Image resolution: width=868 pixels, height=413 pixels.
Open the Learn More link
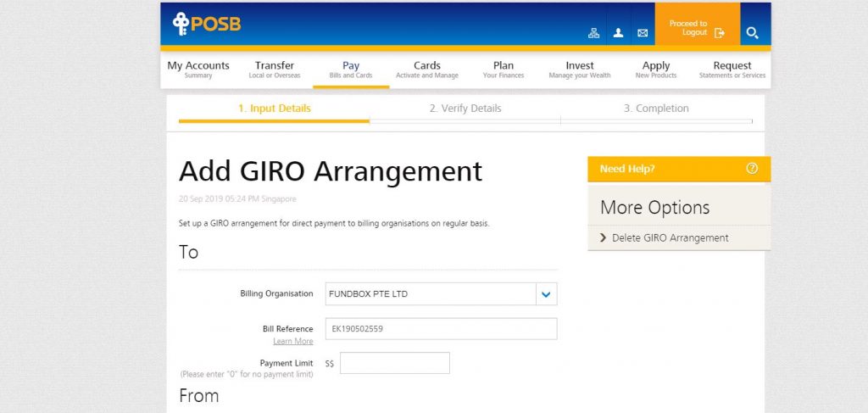pos(292,341)
